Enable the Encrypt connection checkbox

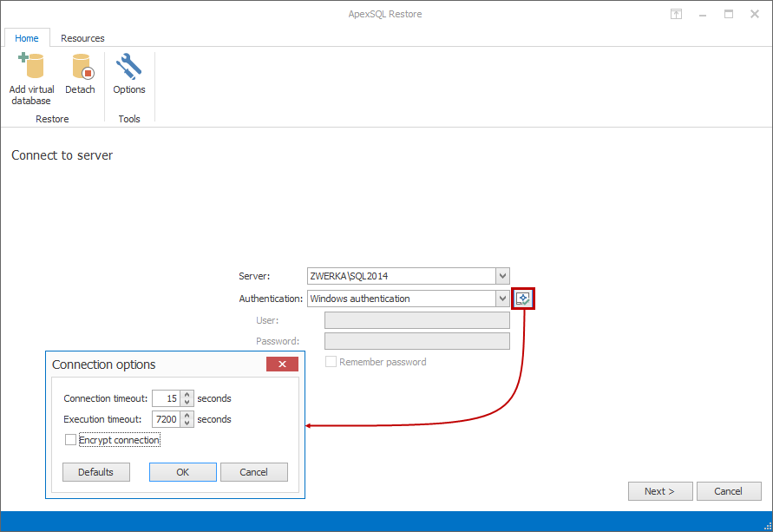pyautogui.click(x=70, y=439)
